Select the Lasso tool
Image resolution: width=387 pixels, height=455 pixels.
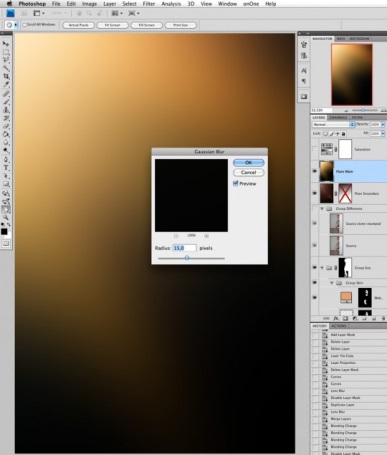pos(6,60)
